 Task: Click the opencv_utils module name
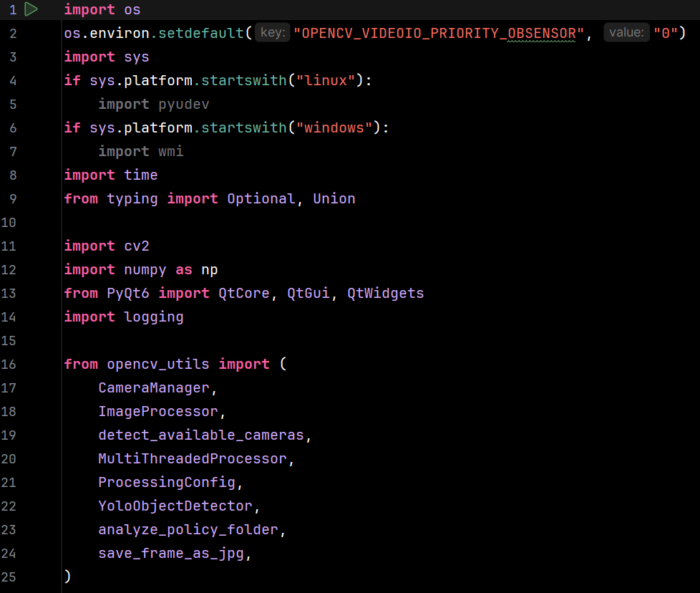[158, 364]
